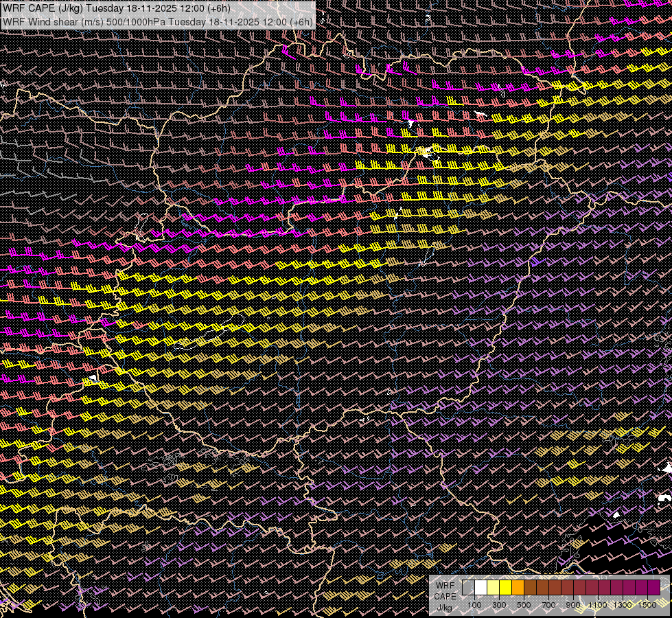Click the 100 label on the legend
The height and width of the screenshot is (618, 672).
point(474,605)
